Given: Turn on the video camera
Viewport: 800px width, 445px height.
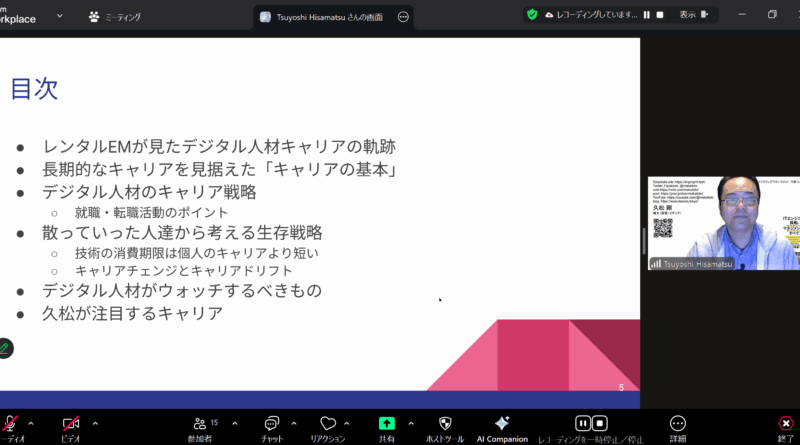Looking at the screenshot, I should tap(71, 423).
